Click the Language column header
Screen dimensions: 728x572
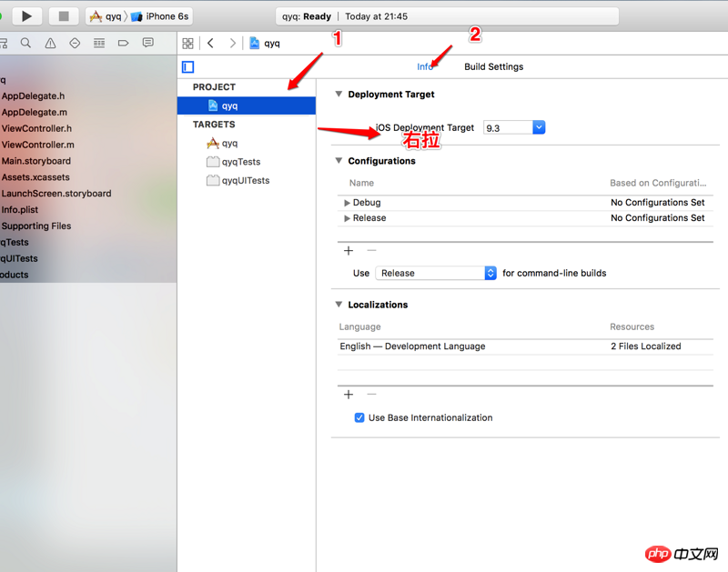click(x=359, y=326)
